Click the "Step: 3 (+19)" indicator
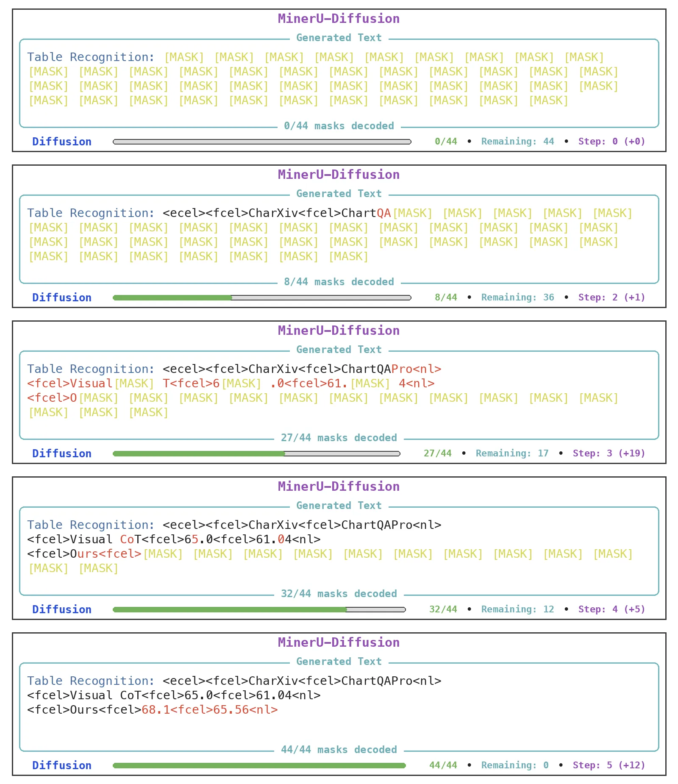Image resolution: width=678 pixels, height=784 pixels. (609, 453)
